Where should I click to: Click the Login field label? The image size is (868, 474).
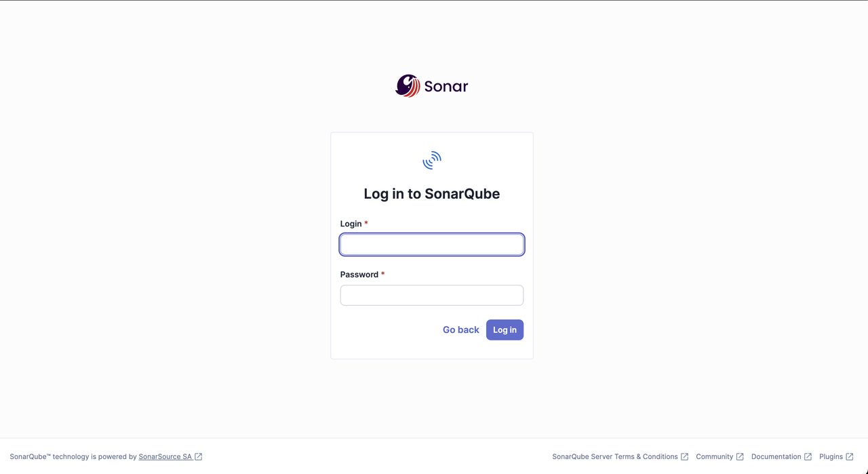point(351,224)
